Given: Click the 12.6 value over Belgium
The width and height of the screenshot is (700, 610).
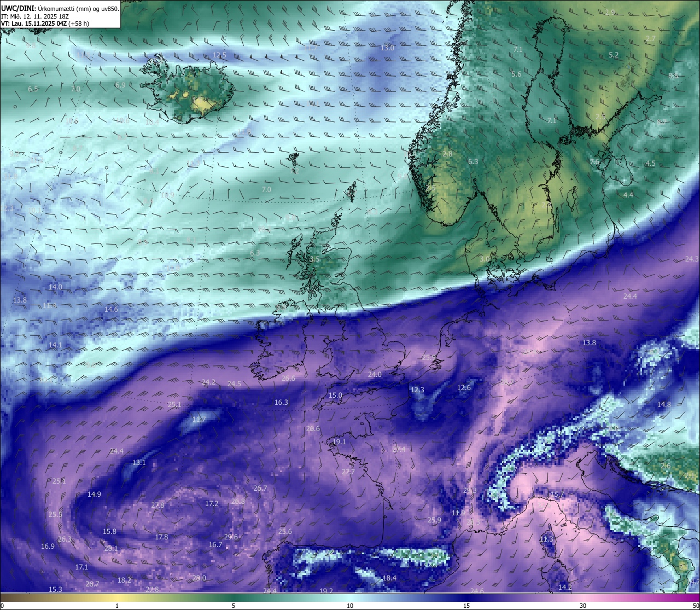Looking at the screenshot, I should (464, 388).
